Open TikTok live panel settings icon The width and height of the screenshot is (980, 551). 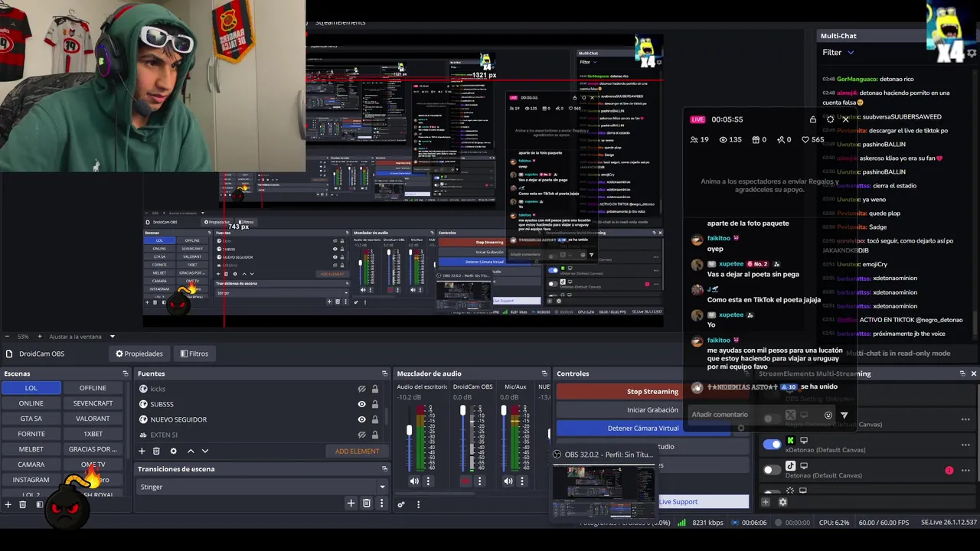tap(830, 119)
